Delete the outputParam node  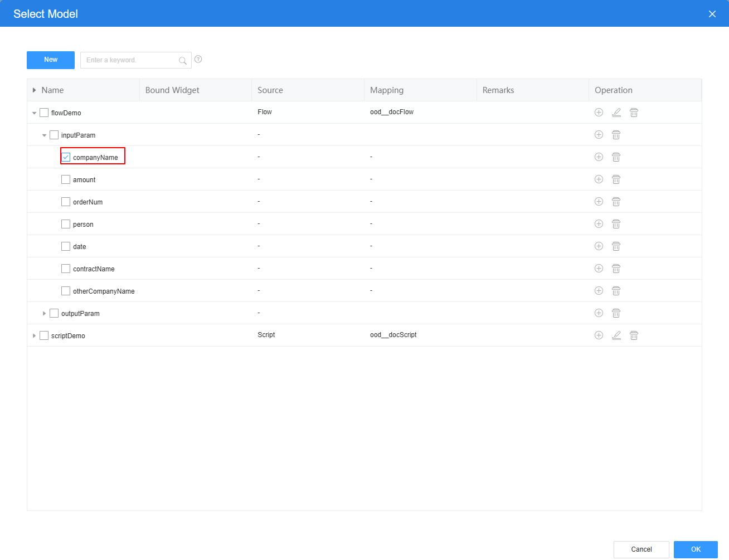point(616,313)
